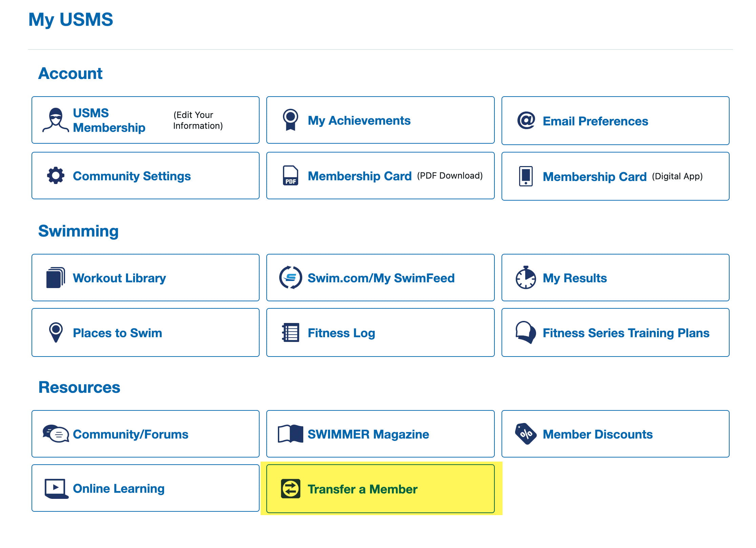
Task: Click the Community Settings gear icon
Action: 55,176
